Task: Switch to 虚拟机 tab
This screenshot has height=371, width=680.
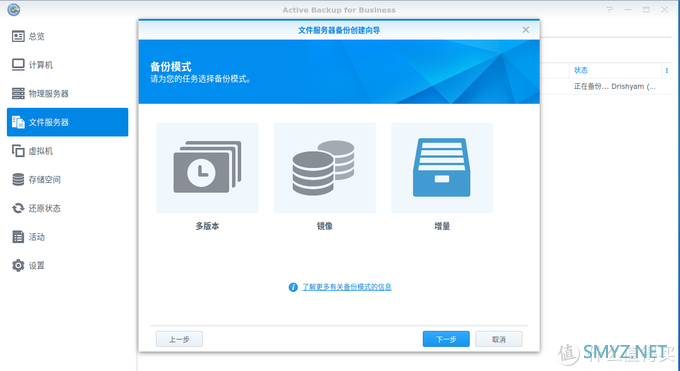Action: click(68, 151)
